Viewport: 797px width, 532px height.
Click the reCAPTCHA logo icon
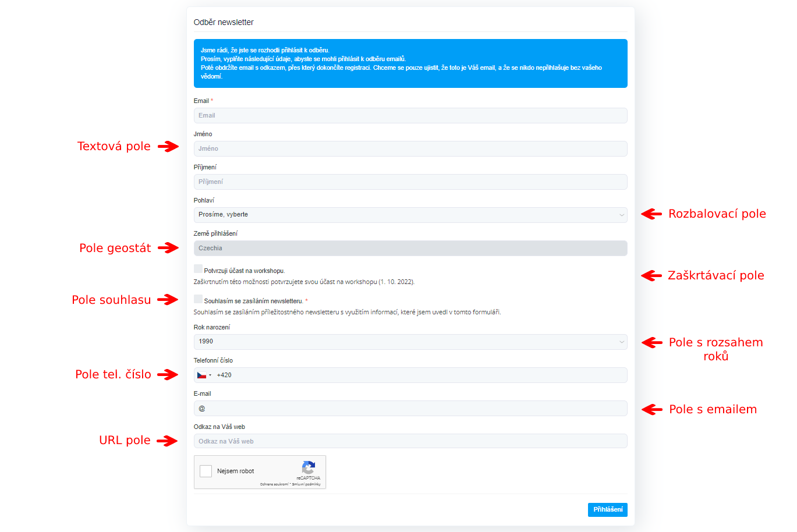(x=309, y=467)
